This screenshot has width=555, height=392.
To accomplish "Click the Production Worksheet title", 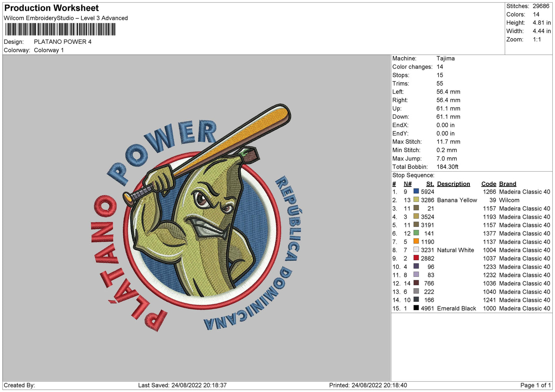I will click(51, 8).
